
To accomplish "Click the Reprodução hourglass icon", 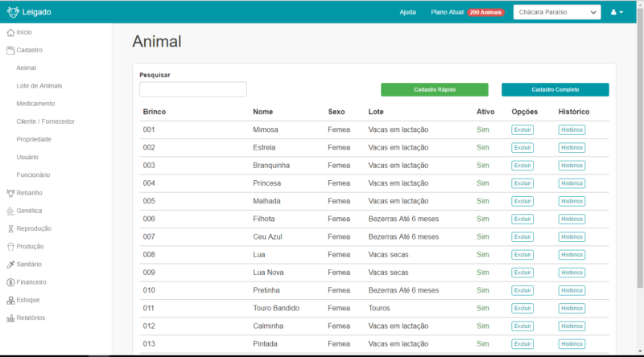I will tap(10, 228).
